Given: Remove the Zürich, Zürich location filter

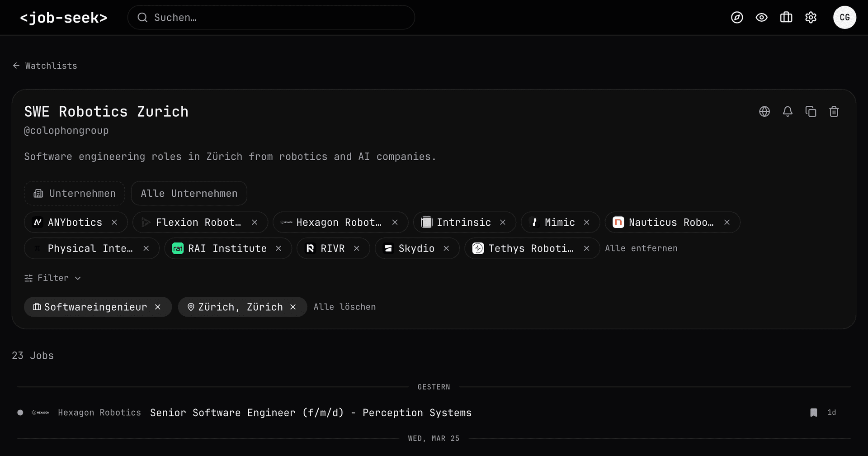Looking at the screenshot, I should point(293,307).
